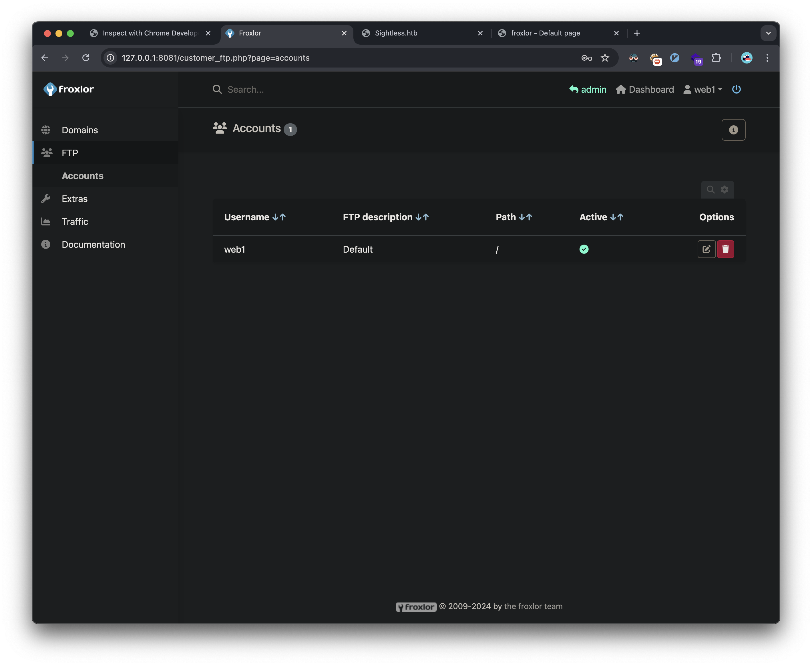Delete the web1 account via trash icon
Viewport: 812px width, 666px height.
[x=726, y=249]
